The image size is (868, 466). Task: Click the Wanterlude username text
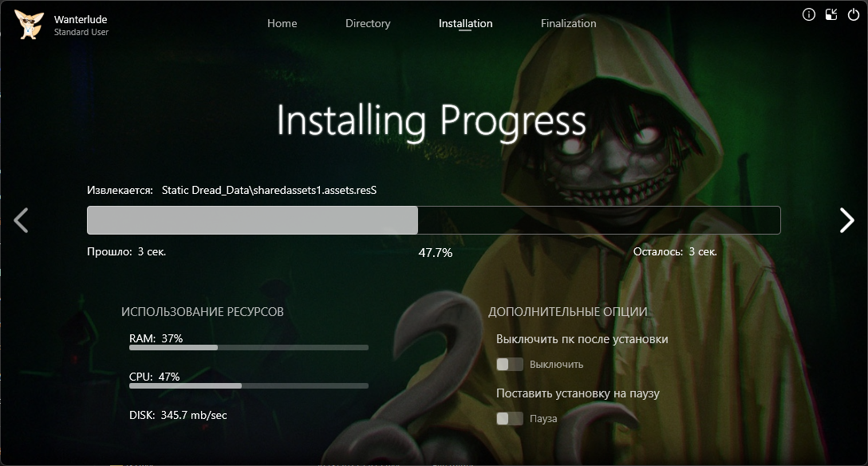[x=81, y=19]
